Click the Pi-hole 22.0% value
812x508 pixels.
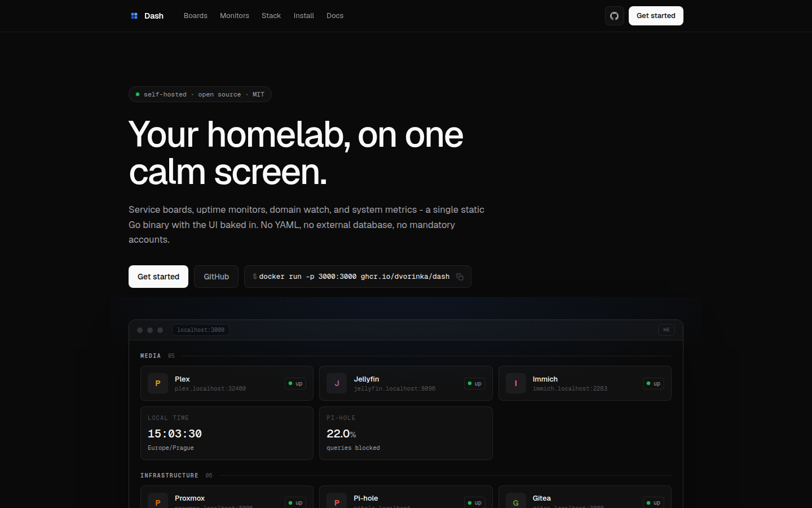341,433
